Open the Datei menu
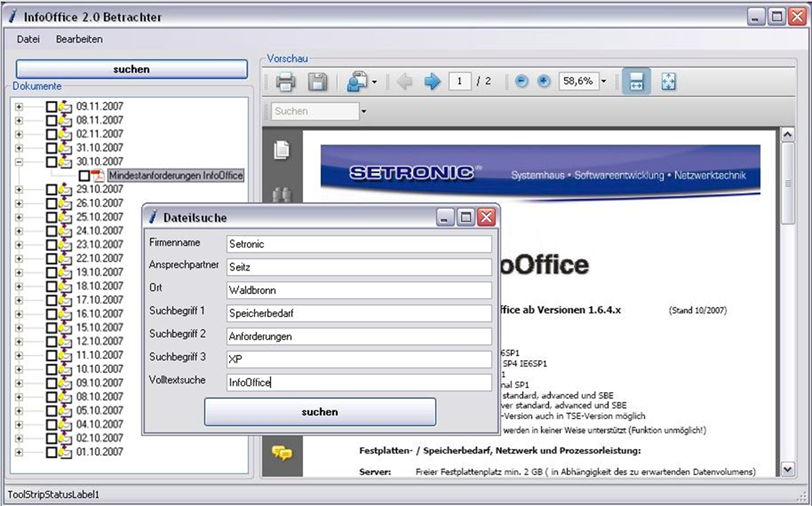Image resolution: width=812 pixels, height=506 pixels. [x=28, y=39]
